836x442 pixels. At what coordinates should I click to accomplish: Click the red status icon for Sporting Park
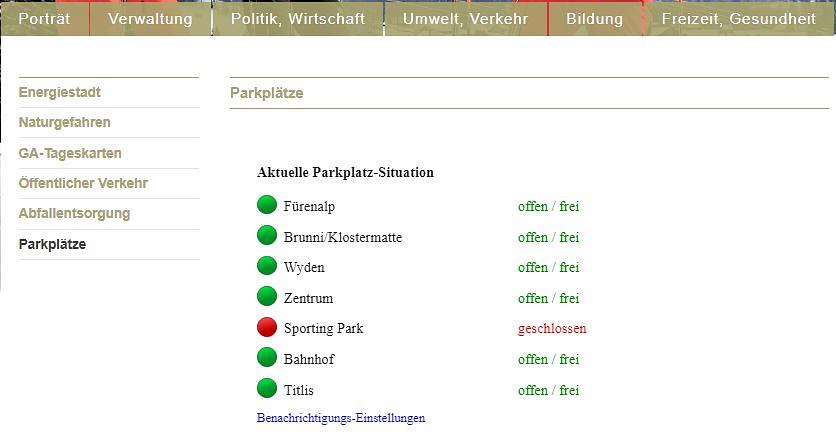pos(267,328)
